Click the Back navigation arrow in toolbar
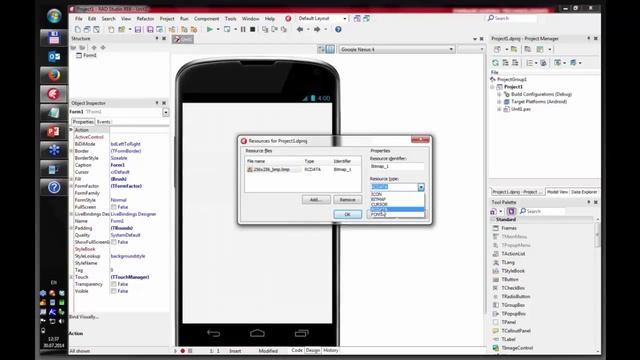Viewport: 640px width, 360px height. (300, 29)
